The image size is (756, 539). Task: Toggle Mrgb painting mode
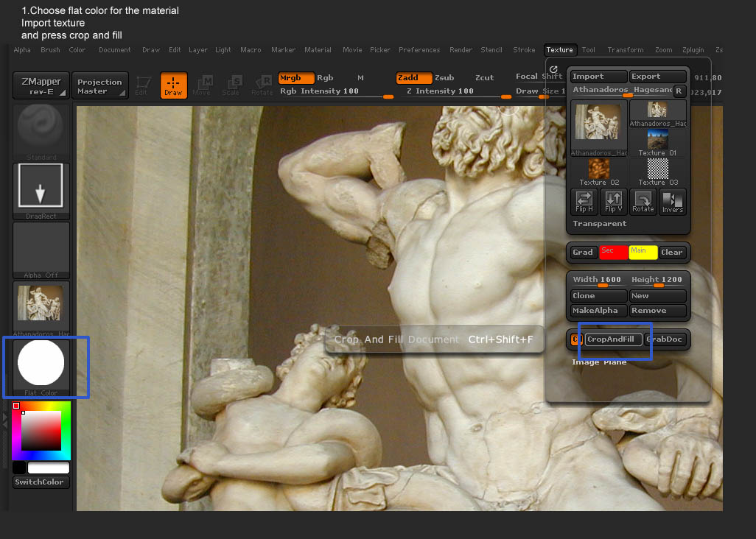click(296, 78)
